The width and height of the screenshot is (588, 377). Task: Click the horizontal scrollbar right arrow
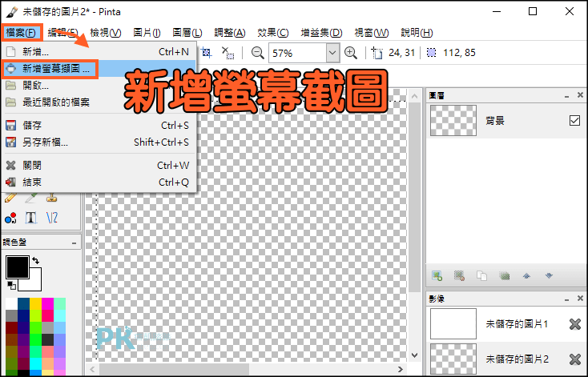click(x=401, y=369)
